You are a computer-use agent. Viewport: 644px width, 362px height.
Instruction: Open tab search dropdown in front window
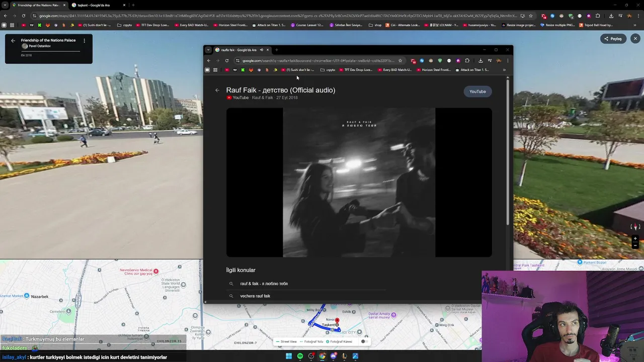[208, 50]
